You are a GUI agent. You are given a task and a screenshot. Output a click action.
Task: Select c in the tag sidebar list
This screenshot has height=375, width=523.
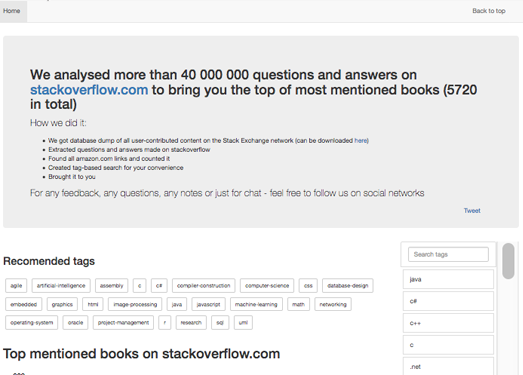point(448,345)
